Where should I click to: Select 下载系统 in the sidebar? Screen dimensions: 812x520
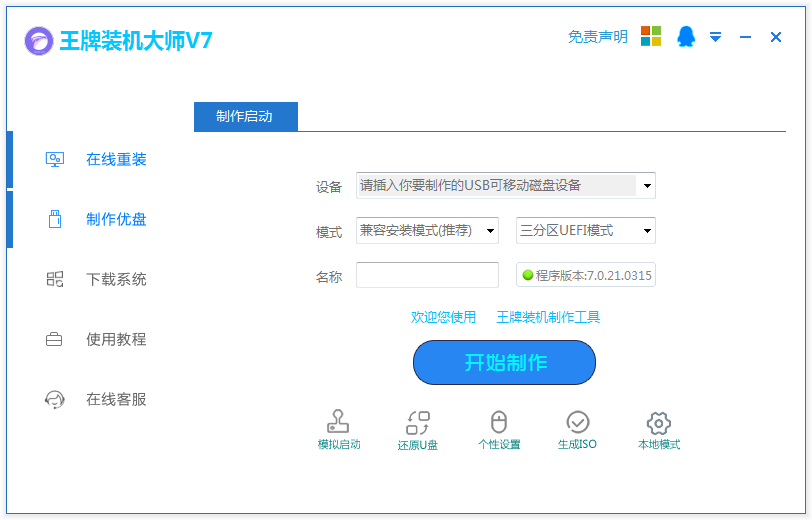[x=116, y=279]
